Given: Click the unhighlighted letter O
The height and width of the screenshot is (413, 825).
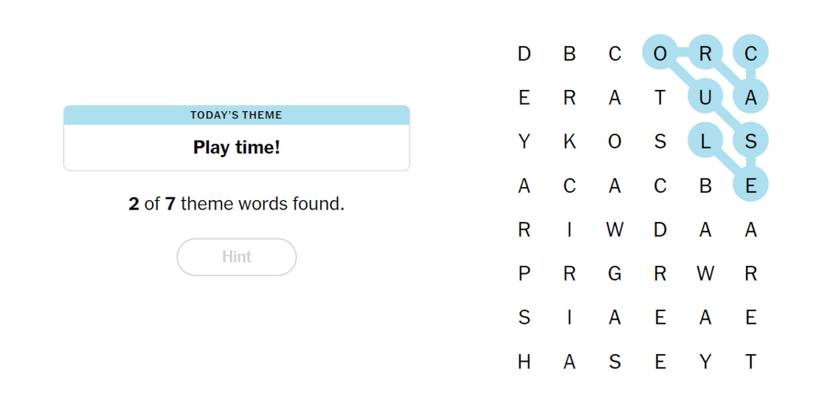Looking at the screenshot, I should pos(614,141).
